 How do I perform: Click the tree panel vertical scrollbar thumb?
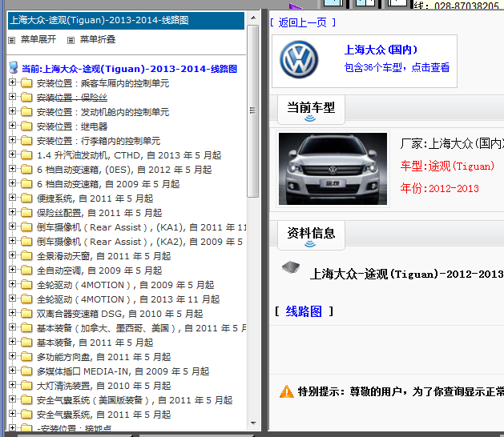(x=253, y=111)
